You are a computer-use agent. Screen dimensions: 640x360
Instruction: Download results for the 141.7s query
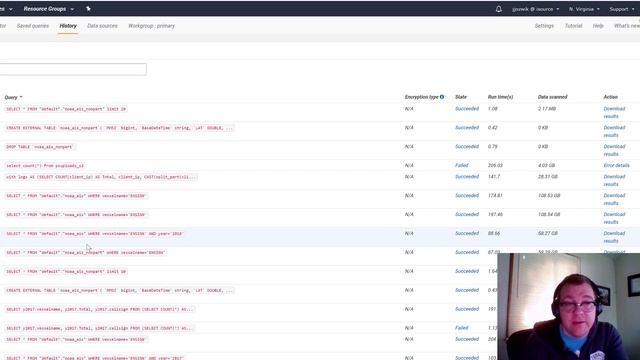614,180
